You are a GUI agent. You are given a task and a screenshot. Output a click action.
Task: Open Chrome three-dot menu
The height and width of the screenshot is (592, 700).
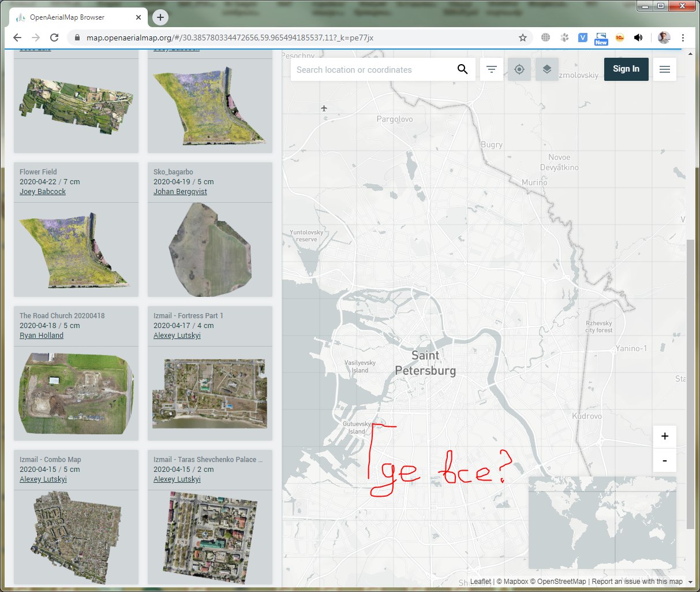[x=683, y=38]
